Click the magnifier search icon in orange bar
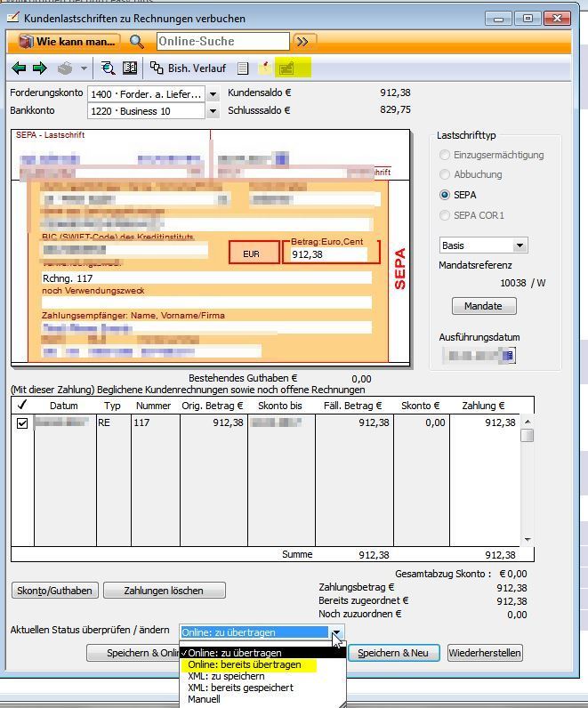588x708 pixels. pos(137,42)
